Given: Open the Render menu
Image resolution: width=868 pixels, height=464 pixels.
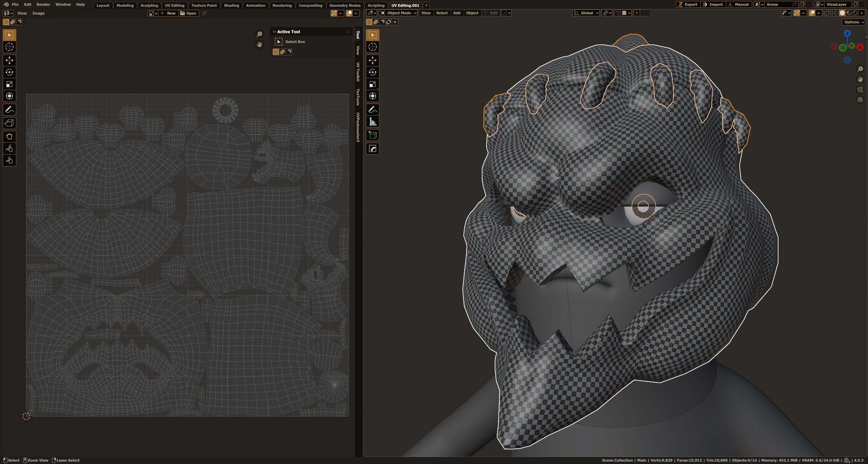Looking at the screenshot, I should point(43,4).
